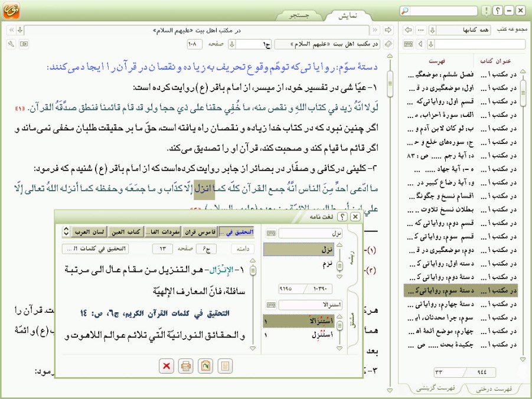Open the filter field dropdown arrow in right panel
Screen dimensions: 532x399
431,44
